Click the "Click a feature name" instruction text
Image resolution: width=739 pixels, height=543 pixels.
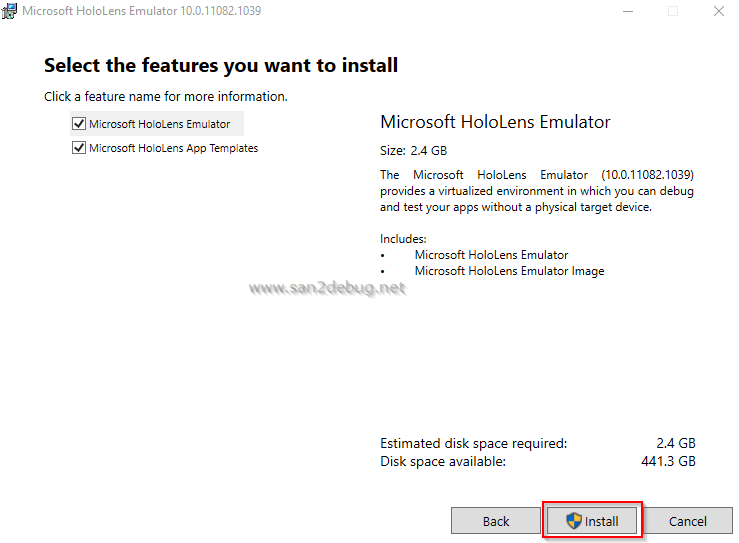tap(166, 97)
